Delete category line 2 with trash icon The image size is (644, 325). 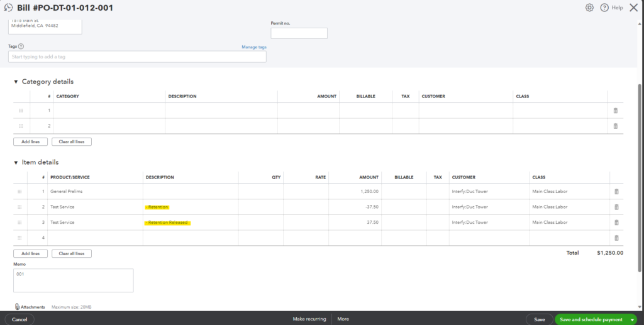coord(616,126)
